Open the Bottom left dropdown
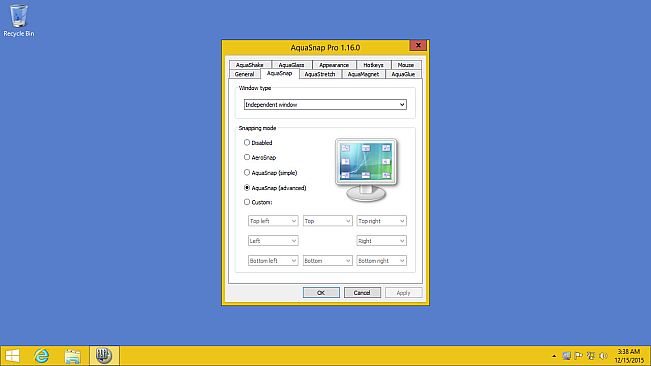 coord(273,261)
